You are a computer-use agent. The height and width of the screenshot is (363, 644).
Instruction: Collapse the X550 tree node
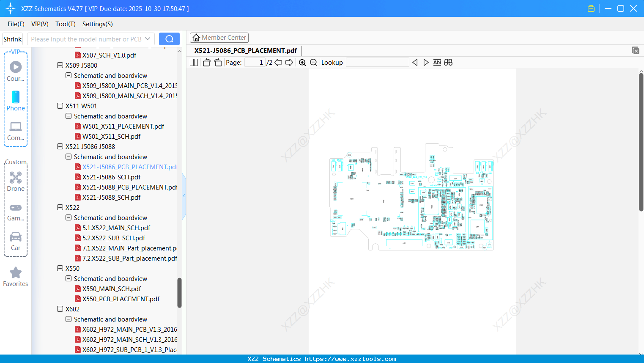(x=60, y=268)
